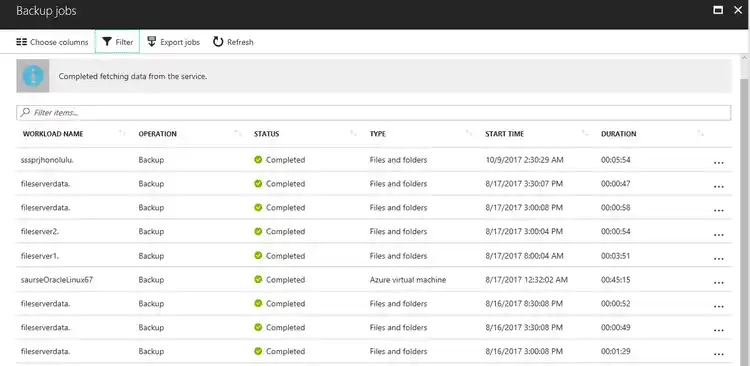Image resolution: width=750 pixels, height=366 pixels.
Task: Click the duration value 00:03:51
Action: point(616,255)
